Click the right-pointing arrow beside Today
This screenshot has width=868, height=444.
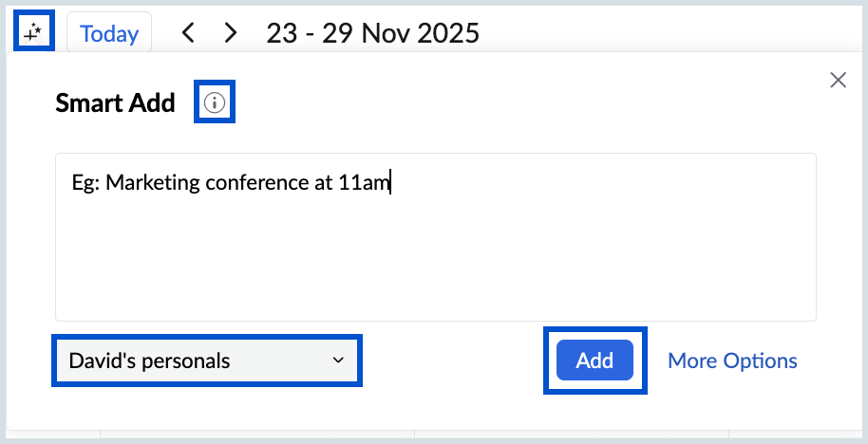[230, 34]
